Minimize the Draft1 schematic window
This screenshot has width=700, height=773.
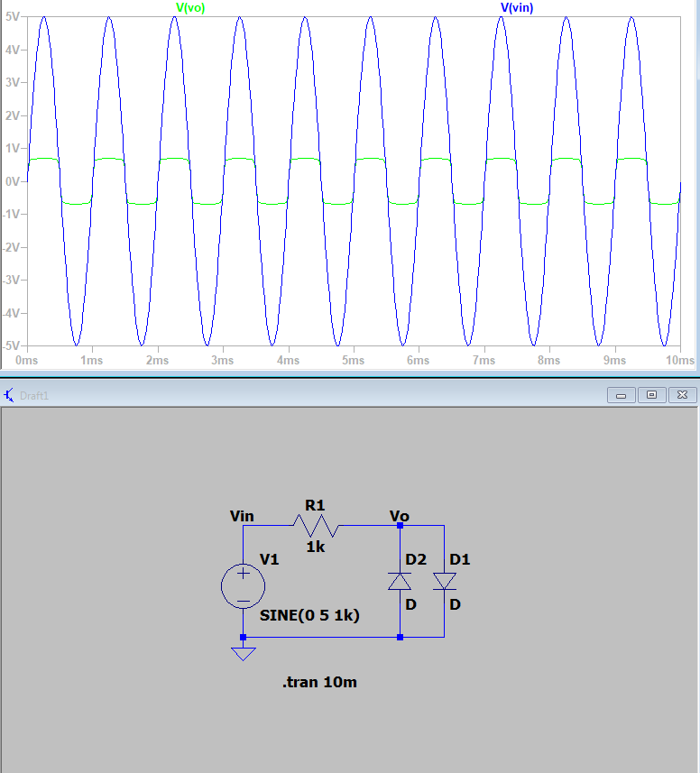click(x=621, y=395)
